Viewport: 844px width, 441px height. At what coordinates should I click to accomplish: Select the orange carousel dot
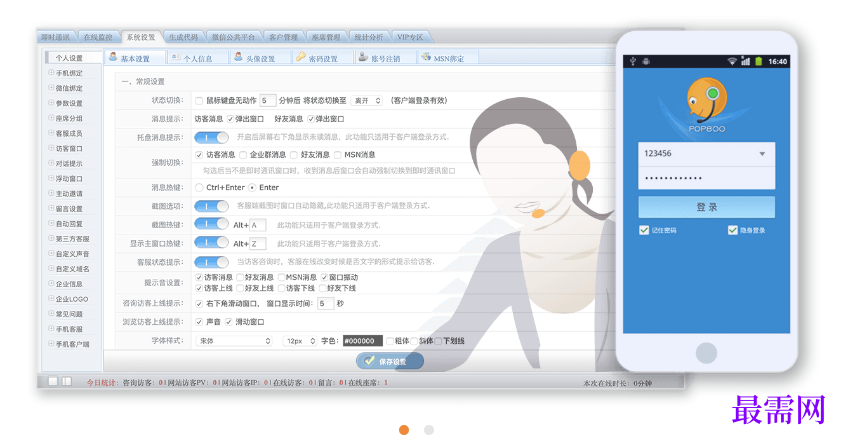404,430
